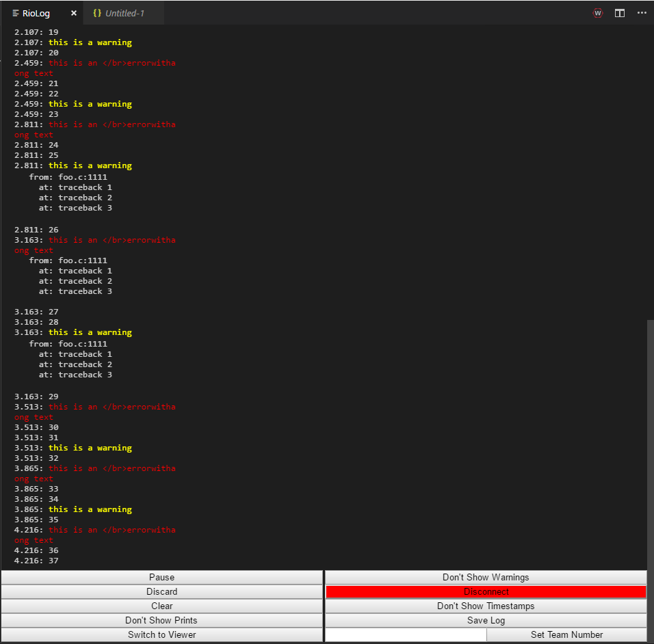Click the split editor icon
The image size is (654, 644).
(x=620, y=13)
